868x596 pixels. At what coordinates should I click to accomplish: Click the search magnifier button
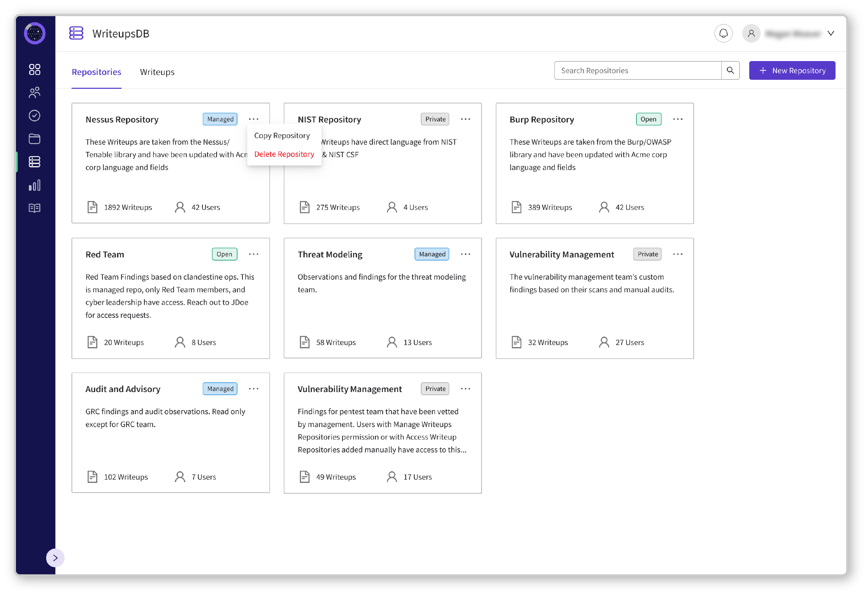[731, 70]
